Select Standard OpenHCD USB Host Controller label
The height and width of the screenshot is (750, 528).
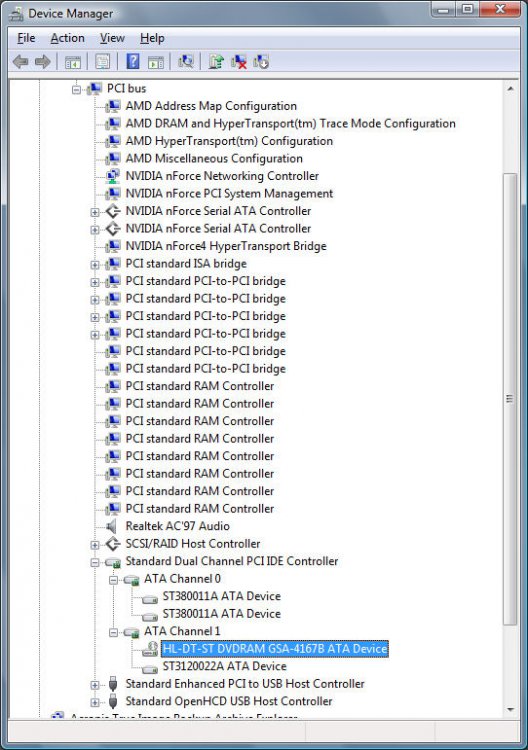click(229, 701)
